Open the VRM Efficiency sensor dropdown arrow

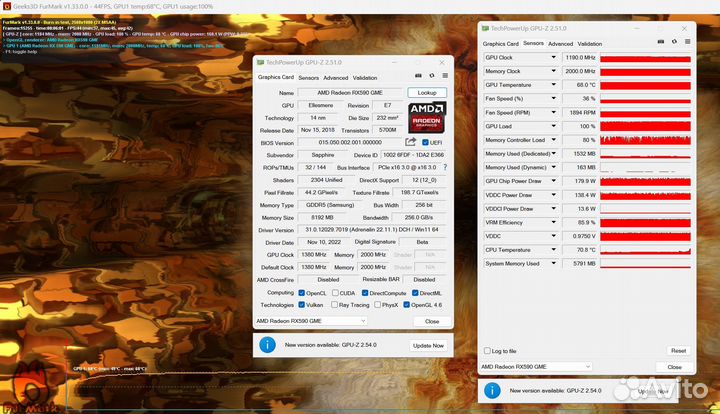(553, 223)
